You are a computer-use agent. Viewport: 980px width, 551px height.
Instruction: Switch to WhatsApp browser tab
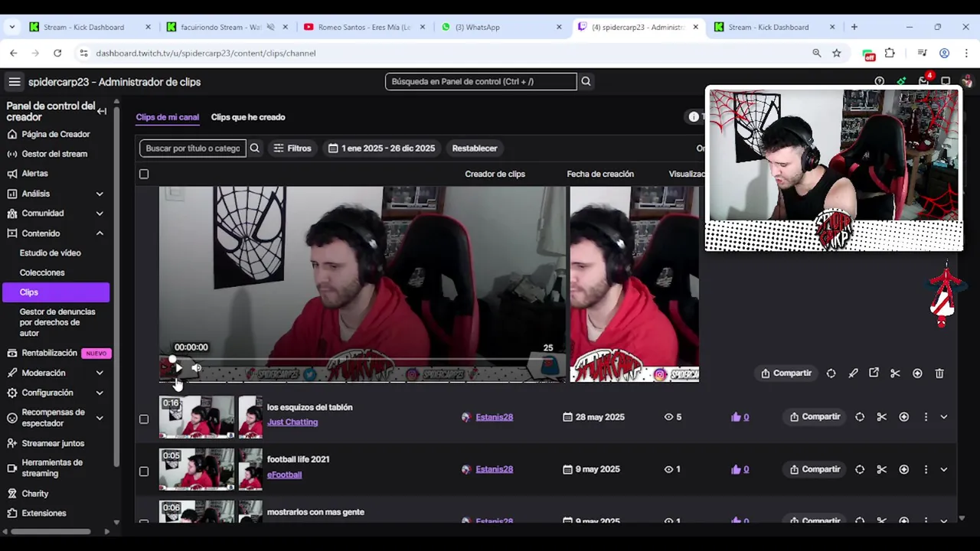click(501, 27)
